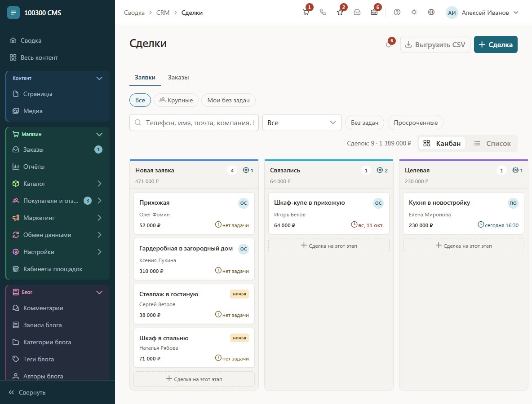The width and height of the screenshot is (532, 404).
Task: Toggle the Мои без задач filter chip
Action: 228,100
